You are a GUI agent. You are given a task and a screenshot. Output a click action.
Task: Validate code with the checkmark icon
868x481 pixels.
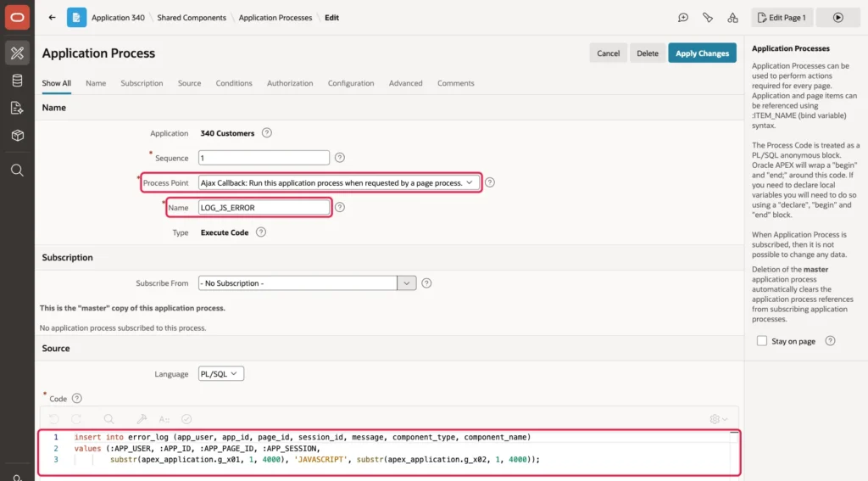[x=186, y=419]
